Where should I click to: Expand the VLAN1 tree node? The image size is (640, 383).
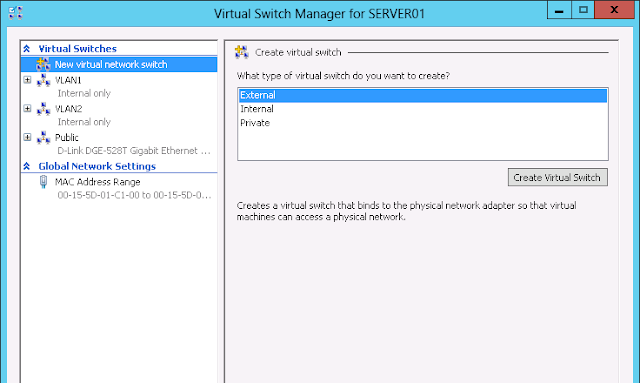[27, 80]
